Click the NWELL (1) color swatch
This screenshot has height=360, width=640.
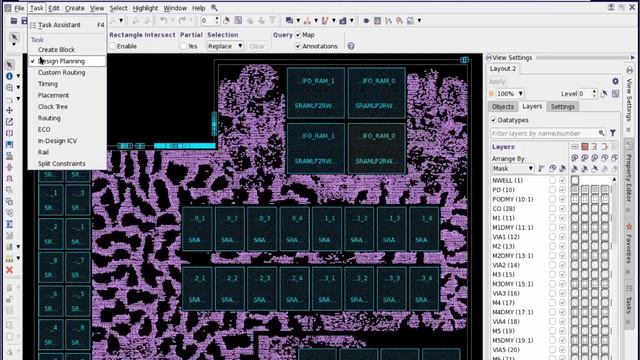point(575,180)
